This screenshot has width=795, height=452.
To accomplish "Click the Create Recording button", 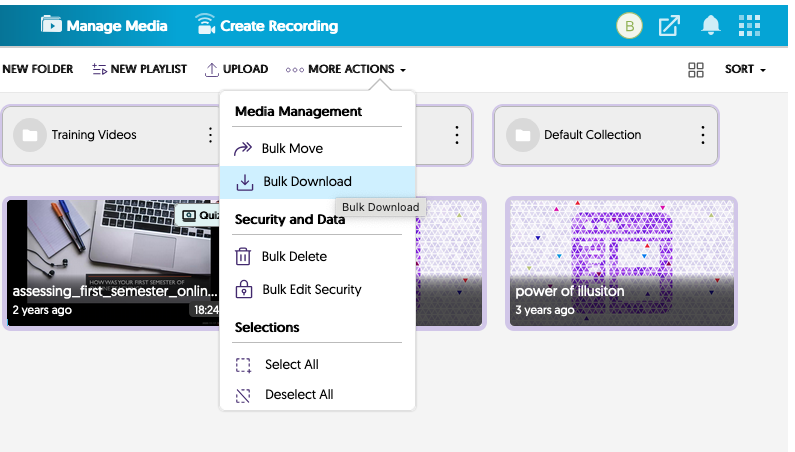I will point(266,26).
